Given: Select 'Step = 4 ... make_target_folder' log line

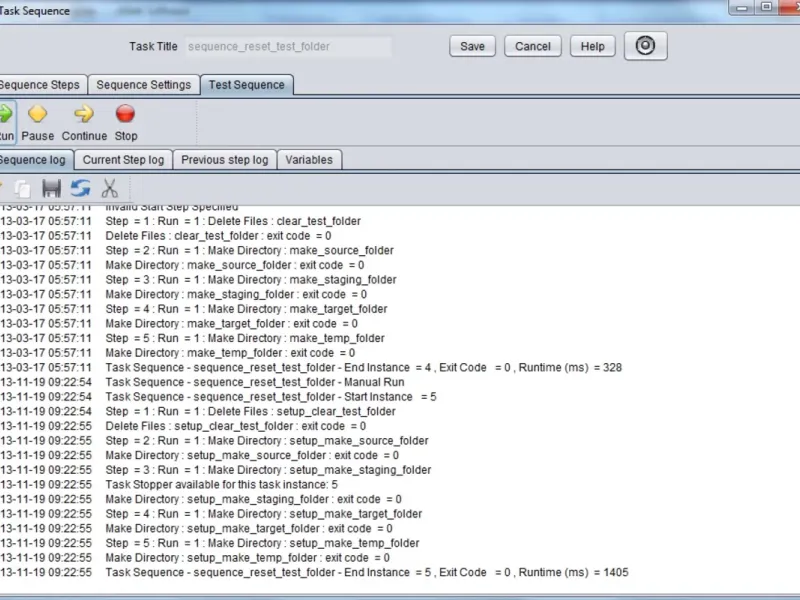Looking at the screenshot, I should point(246,309).
